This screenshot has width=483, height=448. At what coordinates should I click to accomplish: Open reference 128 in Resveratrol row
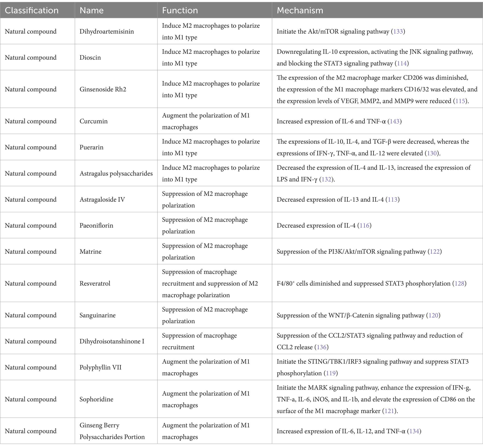[x=459, y=284]
